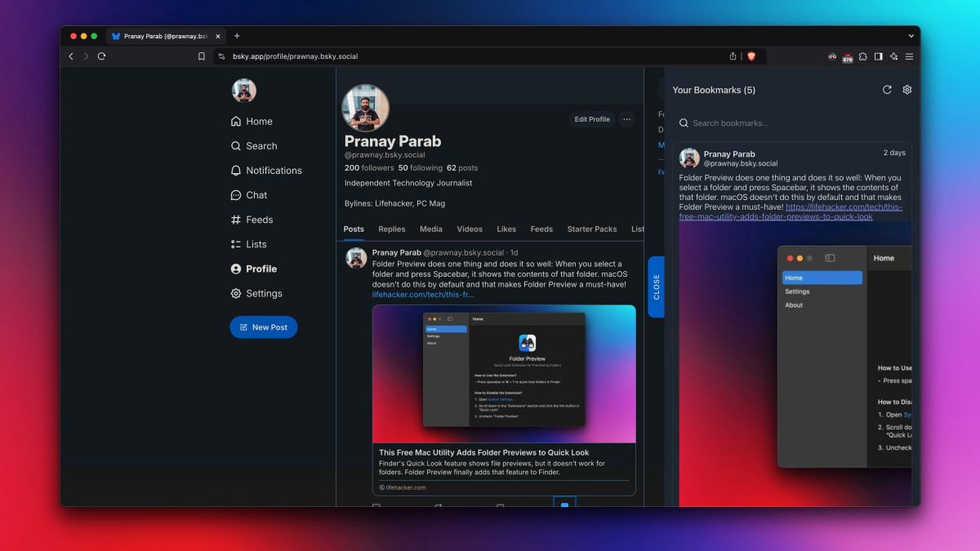Open Chat in Bluesky sidebar
980x551 pixels.
[249, 195]
